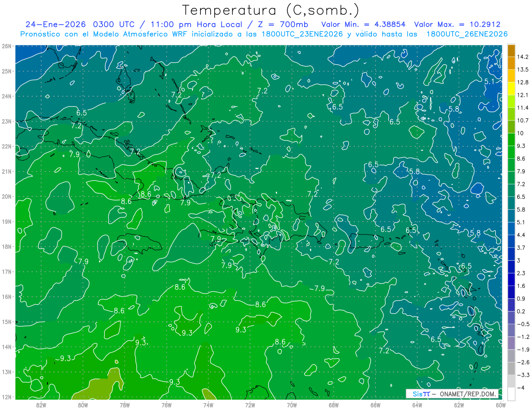
Task: Click the "-0.5" color scale value
Action: click(523, 324)
